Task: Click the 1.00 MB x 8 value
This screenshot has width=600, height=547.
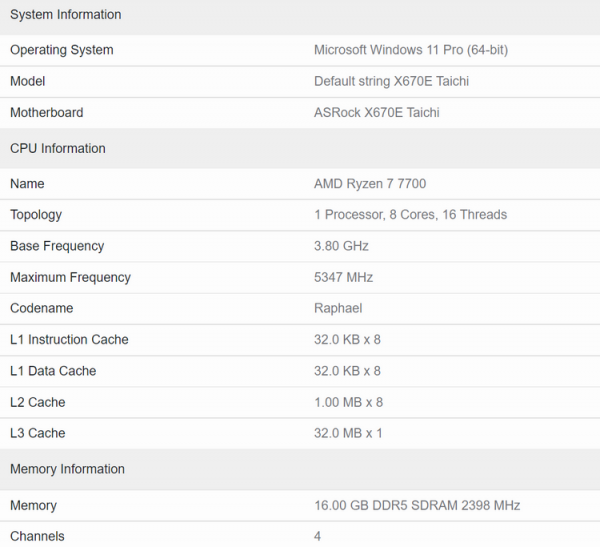Action: tap(348, 402)
